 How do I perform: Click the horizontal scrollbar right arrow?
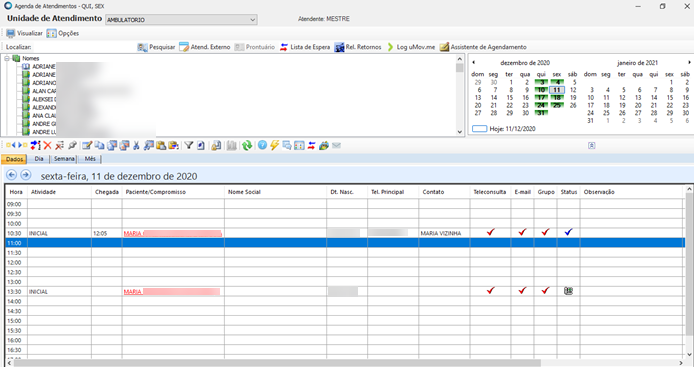(681, 363)
